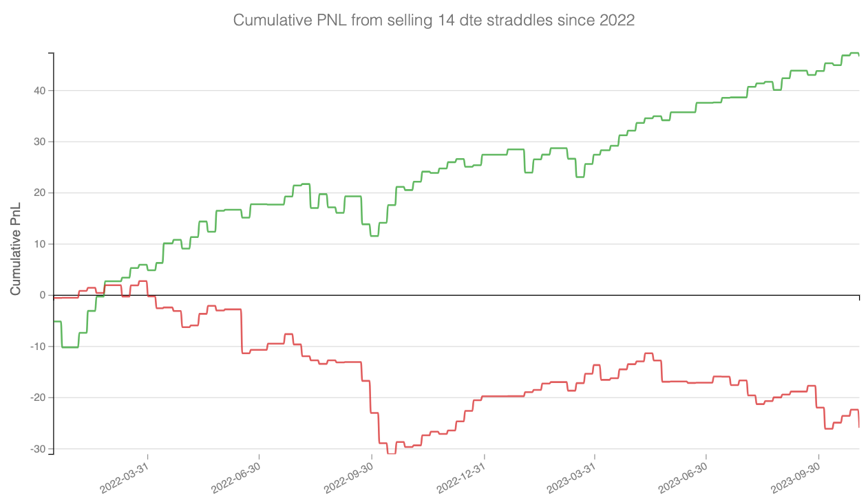The image size is (868, 502).
Task: Select the 2023-06-30 x-axis date label
Action: tap(683, 477)
